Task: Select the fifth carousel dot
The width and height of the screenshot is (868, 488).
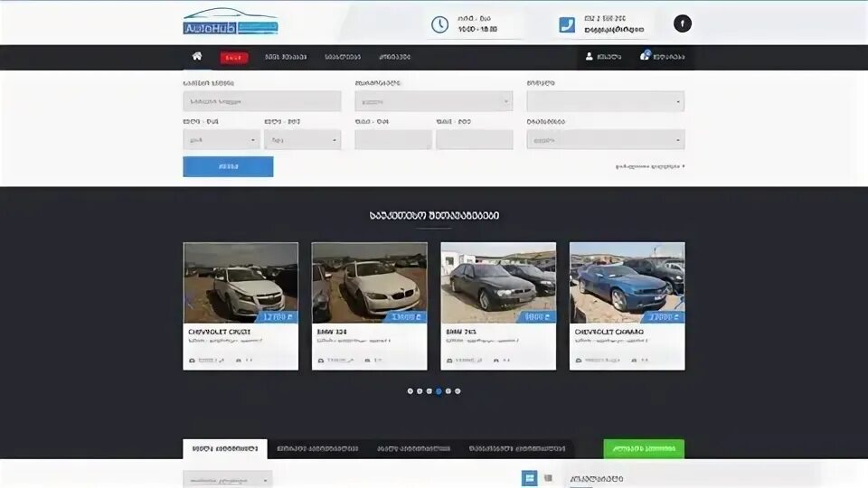Action: coord(448,391)
